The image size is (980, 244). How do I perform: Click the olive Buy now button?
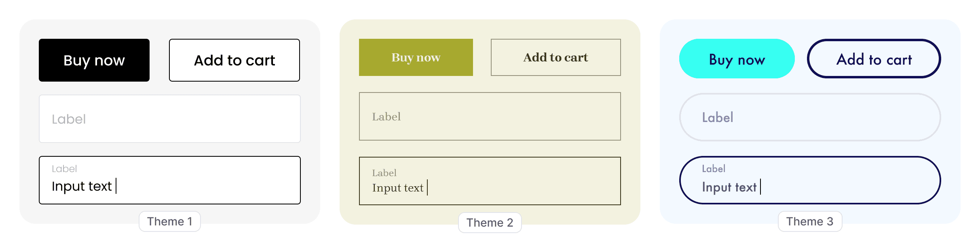pos(416,57)
